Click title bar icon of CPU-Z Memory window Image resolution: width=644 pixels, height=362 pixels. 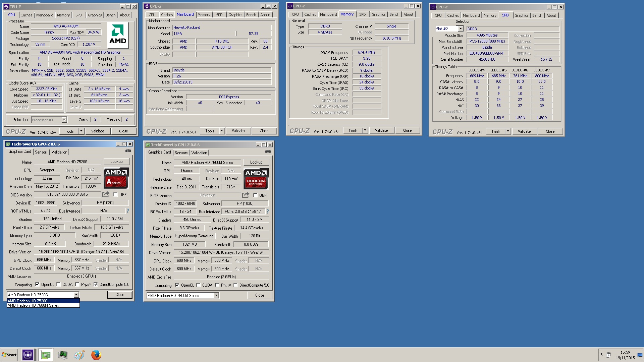290,6
